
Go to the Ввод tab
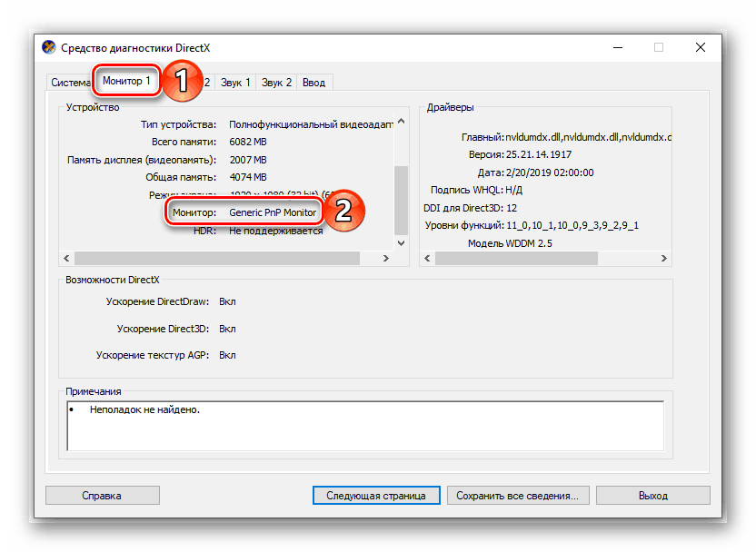tap(313, 83)
